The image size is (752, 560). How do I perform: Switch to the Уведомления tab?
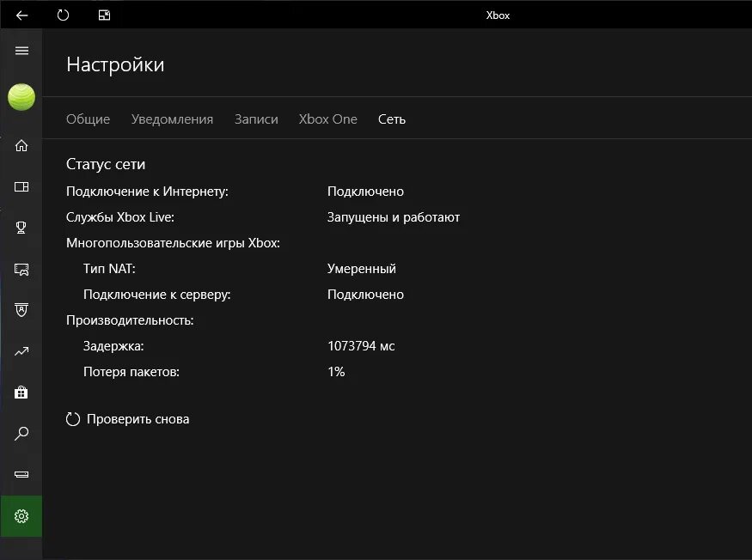point(172,119)
